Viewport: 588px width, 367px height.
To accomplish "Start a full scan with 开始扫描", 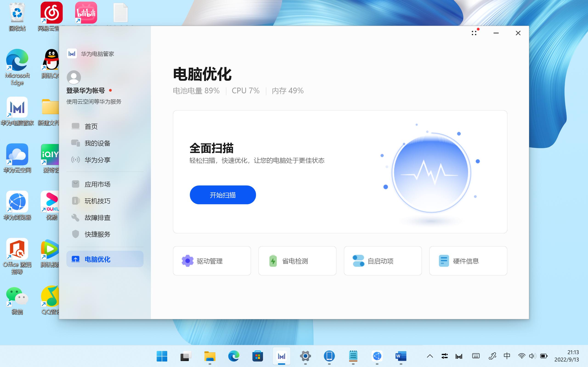I will point(222,195).
